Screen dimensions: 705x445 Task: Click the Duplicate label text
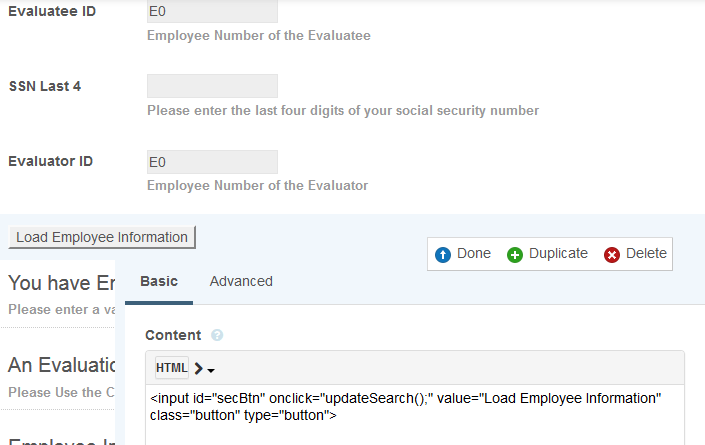tap(558, 254)
